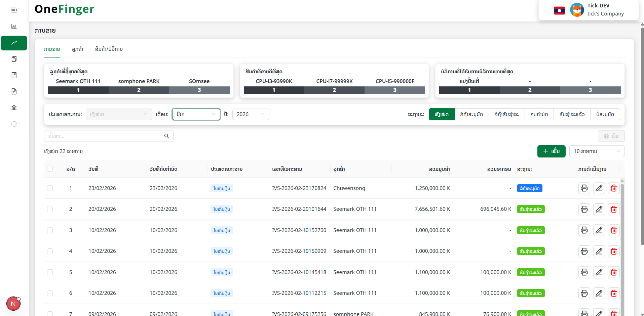This screenshot has height=316, width=644.
Task: Expand the 2026 year dropdown
Action: click(251, 114)
